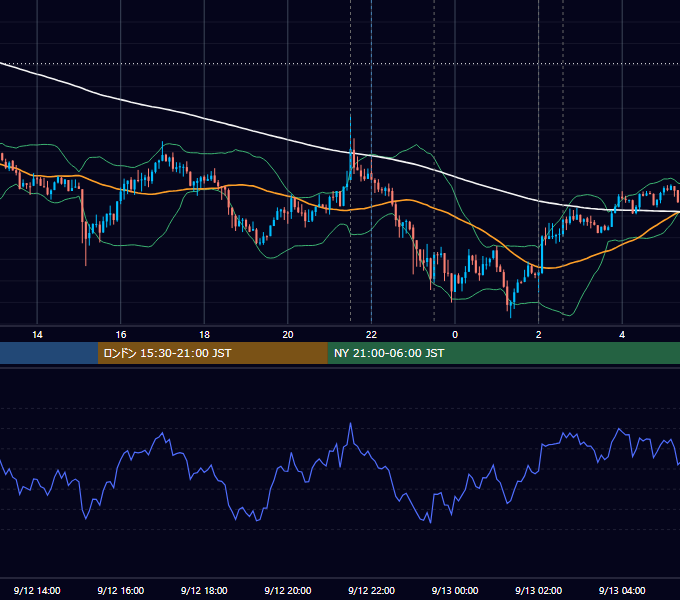Click the 2 hour label on upper time axis
The width and height of the screenshot is (680, 600).
point(539,335)
